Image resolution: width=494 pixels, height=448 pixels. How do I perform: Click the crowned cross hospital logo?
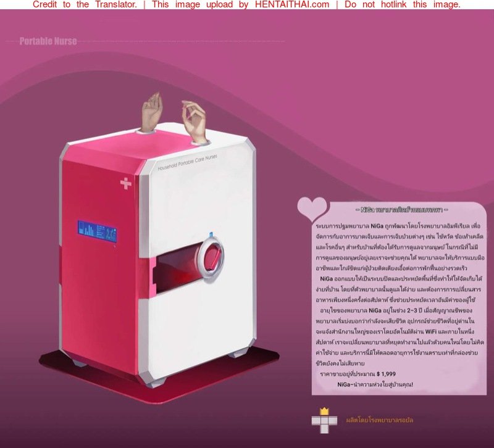(x=324, y=420)
